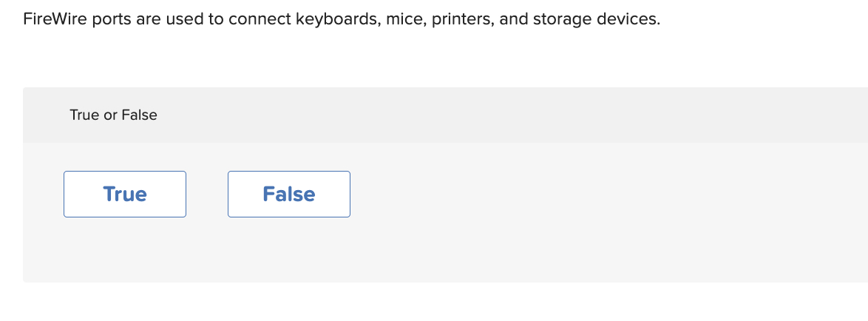This screenshot has height=321, width=868.
Task: Choose the False answer button
Action: pyautogui.click(x=288, y=194)
